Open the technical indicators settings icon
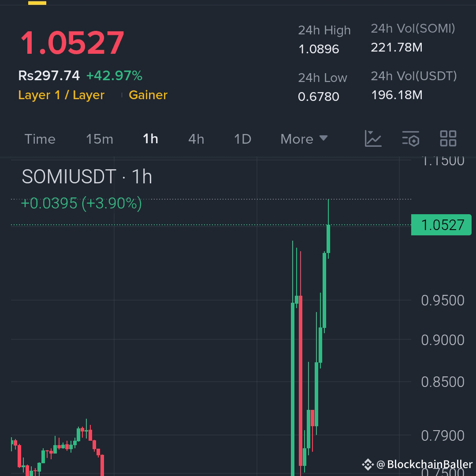This screenshot has height=476, width=476. (x=411, y=138)
